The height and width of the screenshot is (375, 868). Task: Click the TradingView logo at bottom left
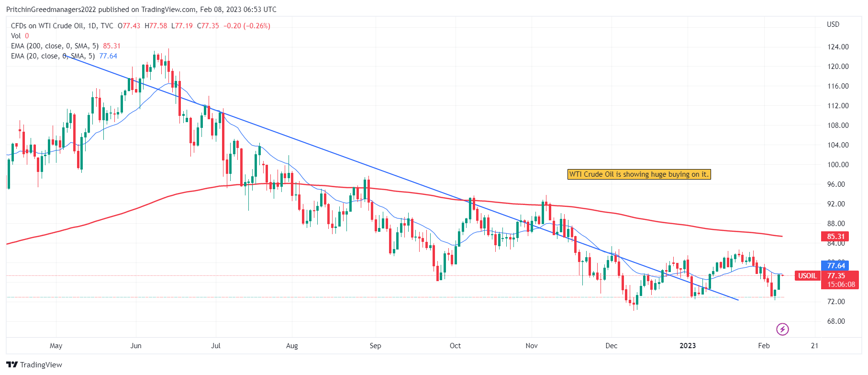34,364
